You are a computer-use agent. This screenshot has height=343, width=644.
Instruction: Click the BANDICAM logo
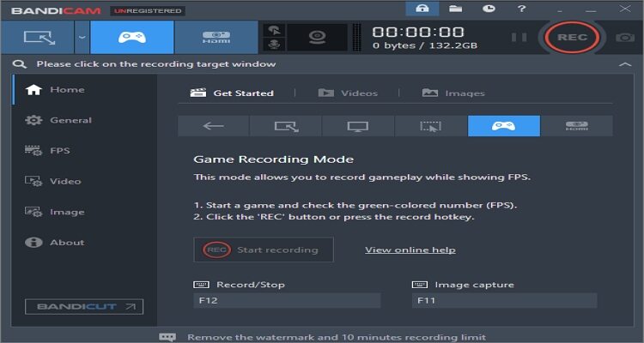[56, 10]
